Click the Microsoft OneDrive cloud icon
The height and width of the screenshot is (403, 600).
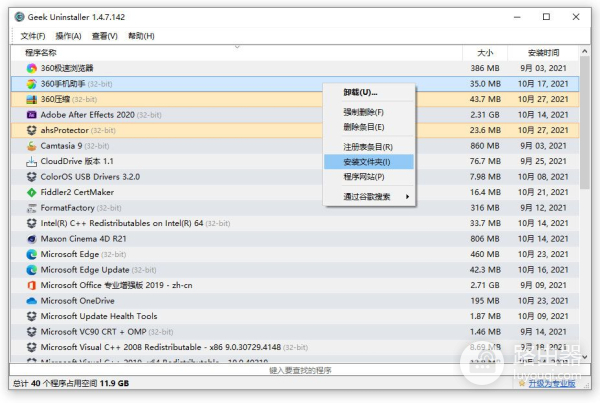pyautogui.click(x=31, y=301)
